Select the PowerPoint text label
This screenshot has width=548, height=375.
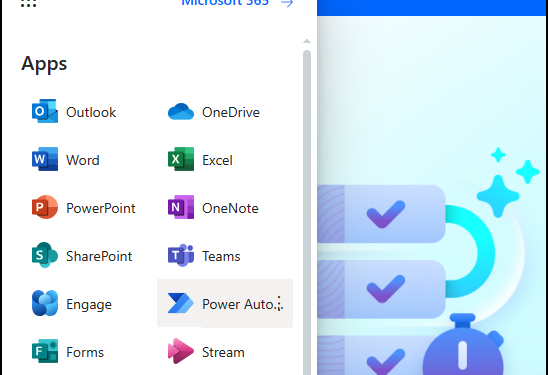click(101, 208)
